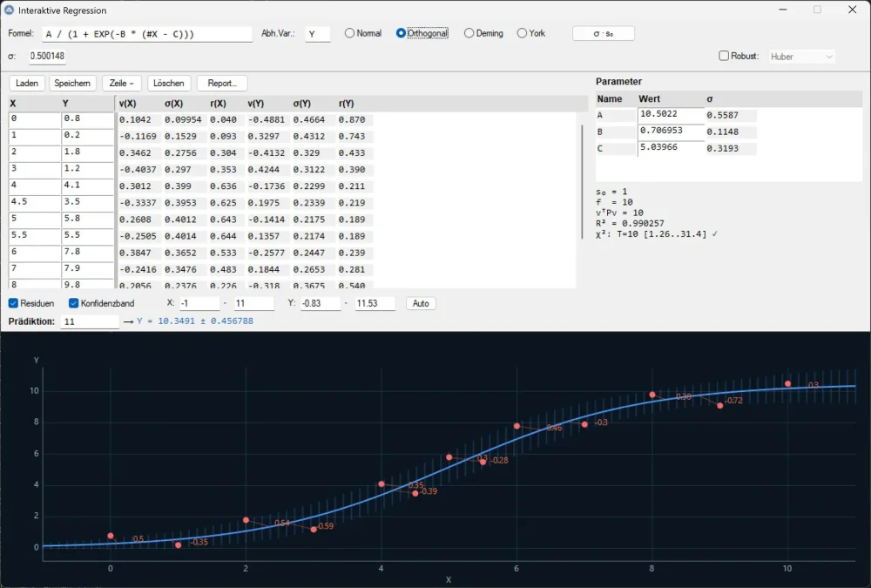Click the Laden button
871x588 pixels.
[x=27, y=84]
